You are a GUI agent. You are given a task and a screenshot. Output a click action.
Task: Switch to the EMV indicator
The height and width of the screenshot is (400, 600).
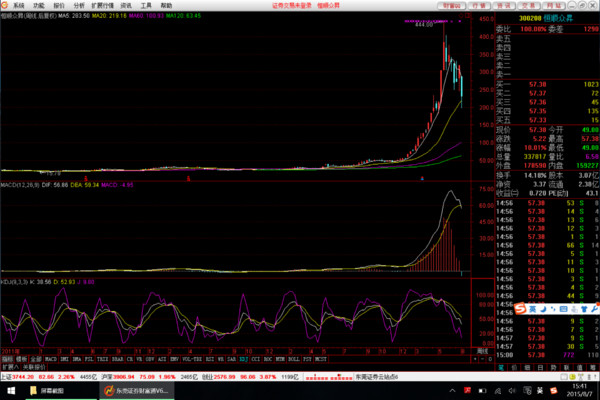click(174, 359)
